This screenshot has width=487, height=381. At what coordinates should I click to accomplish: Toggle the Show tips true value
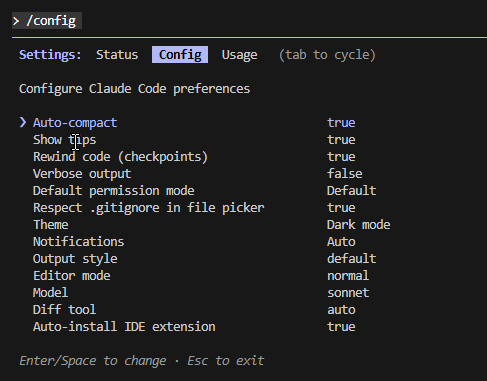click(x=341, y=140)
